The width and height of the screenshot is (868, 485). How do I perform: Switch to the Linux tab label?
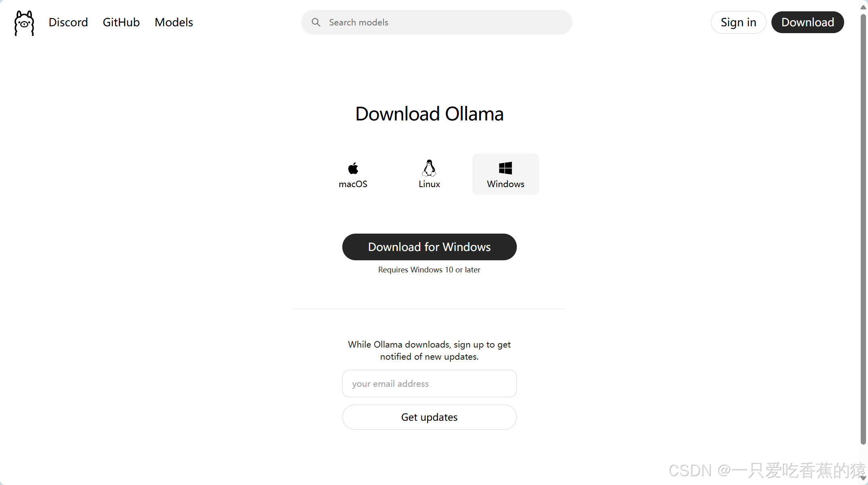[429, 184]
